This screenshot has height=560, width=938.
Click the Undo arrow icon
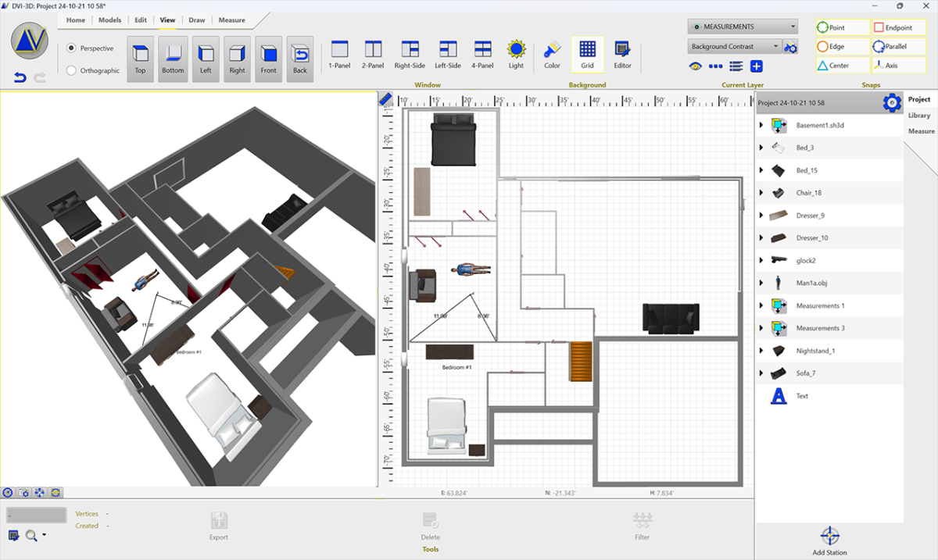(x=20, y=77)
